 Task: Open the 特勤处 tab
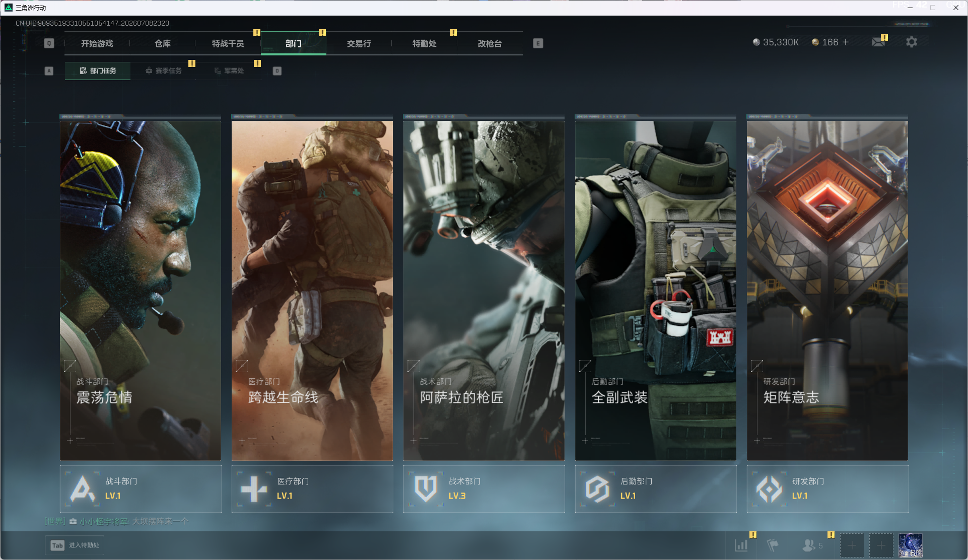point(425,43)
